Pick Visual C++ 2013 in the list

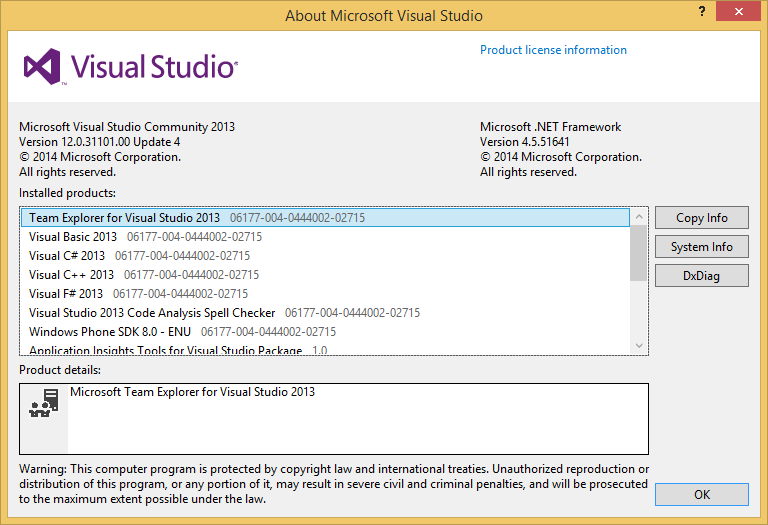point(71,275)
